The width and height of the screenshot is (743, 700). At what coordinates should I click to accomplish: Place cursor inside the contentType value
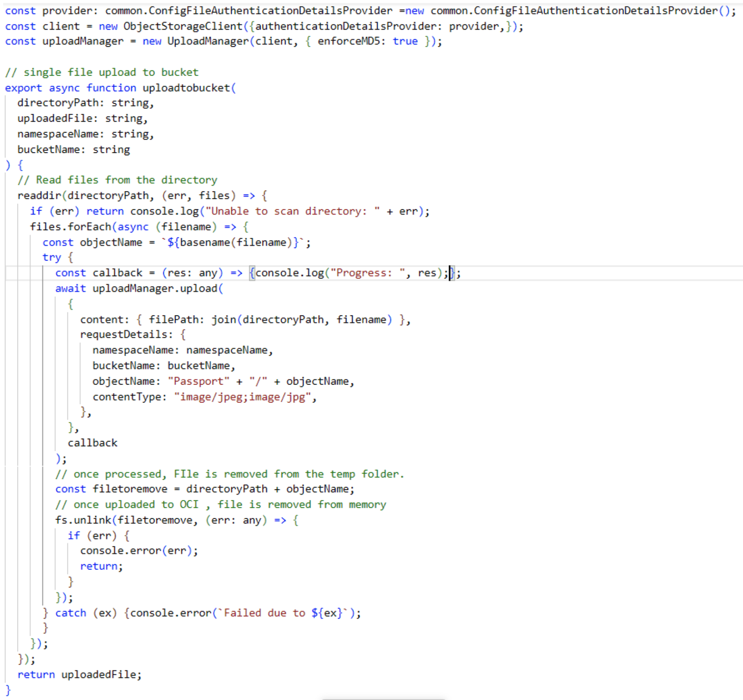(243, 396)
